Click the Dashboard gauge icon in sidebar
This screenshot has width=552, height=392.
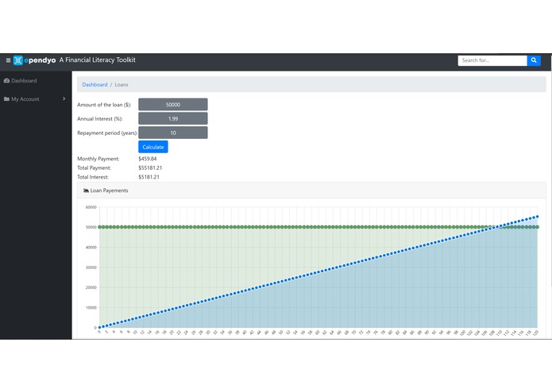click(x=6, y=80)
